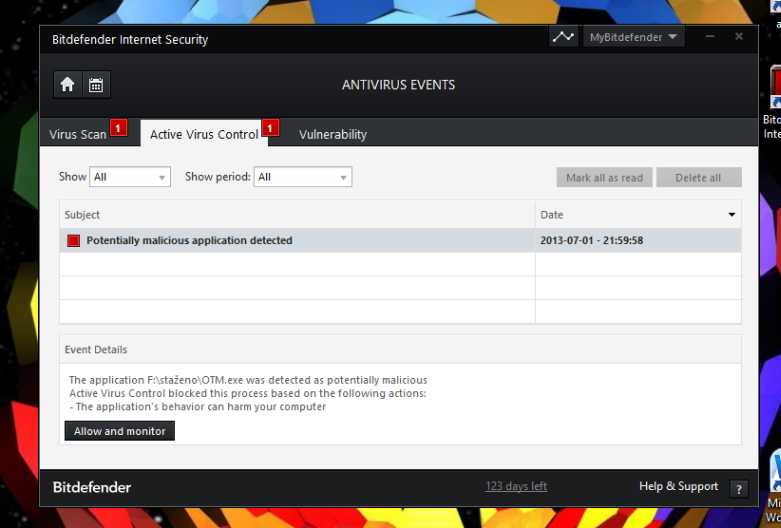781x528 pixels.
Task: Sort events using the Date column arrow
Action: click(731, 215)
